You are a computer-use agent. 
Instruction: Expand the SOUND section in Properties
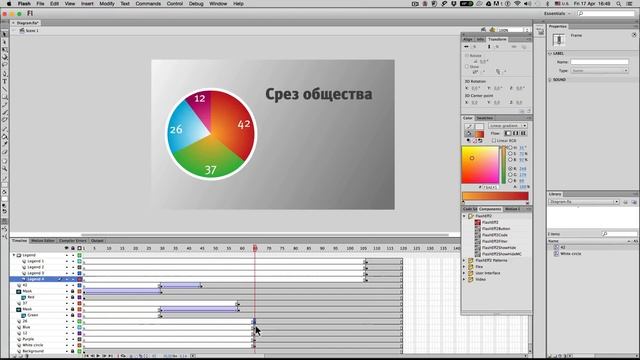[550, 80]
